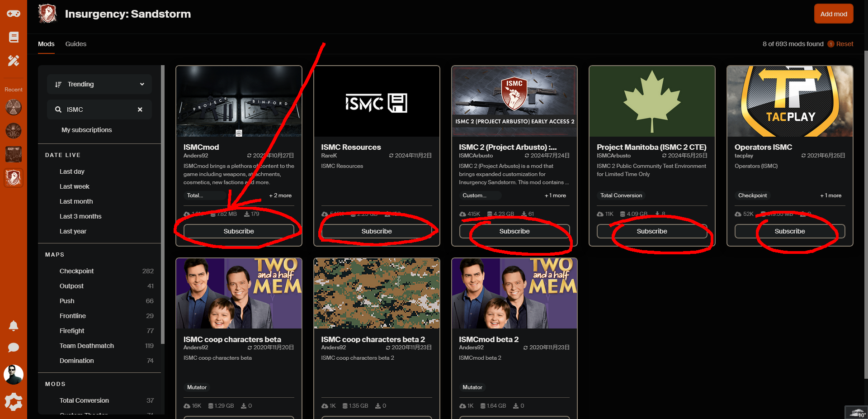This screenshot has width=868, height=419.
Task: Open the camouflage ISMC coop characters beta 2 thumbnail
Action: point(377,293)
